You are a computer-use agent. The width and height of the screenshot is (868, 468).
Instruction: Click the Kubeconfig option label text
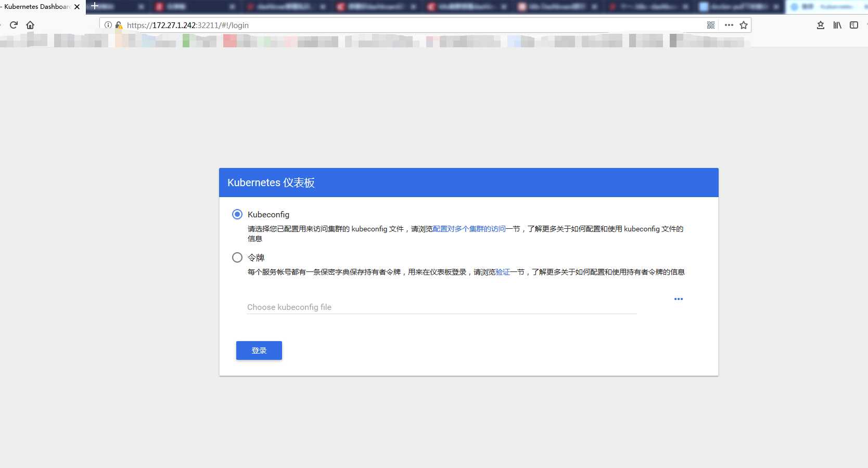(269, 214)
